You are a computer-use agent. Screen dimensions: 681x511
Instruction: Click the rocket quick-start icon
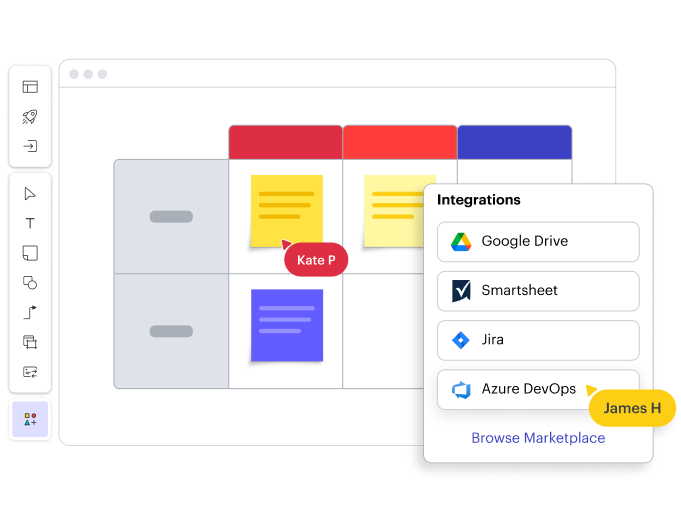coord(30,117)
